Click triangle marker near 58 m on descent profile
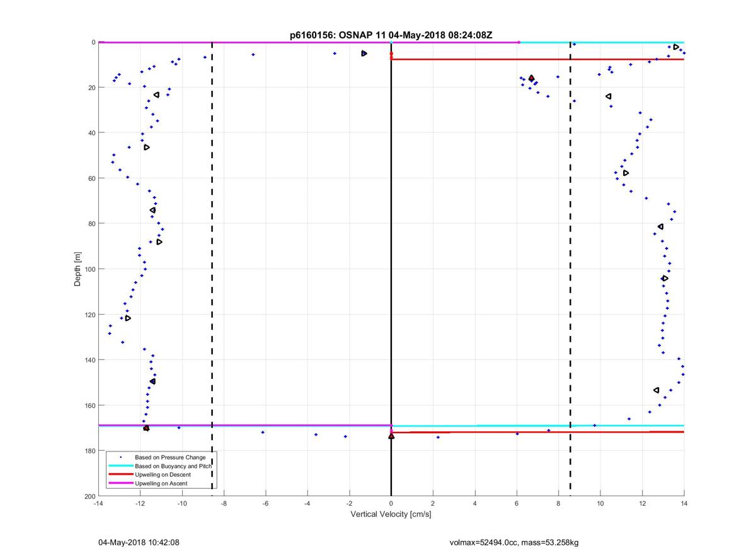 pos(626,173)
